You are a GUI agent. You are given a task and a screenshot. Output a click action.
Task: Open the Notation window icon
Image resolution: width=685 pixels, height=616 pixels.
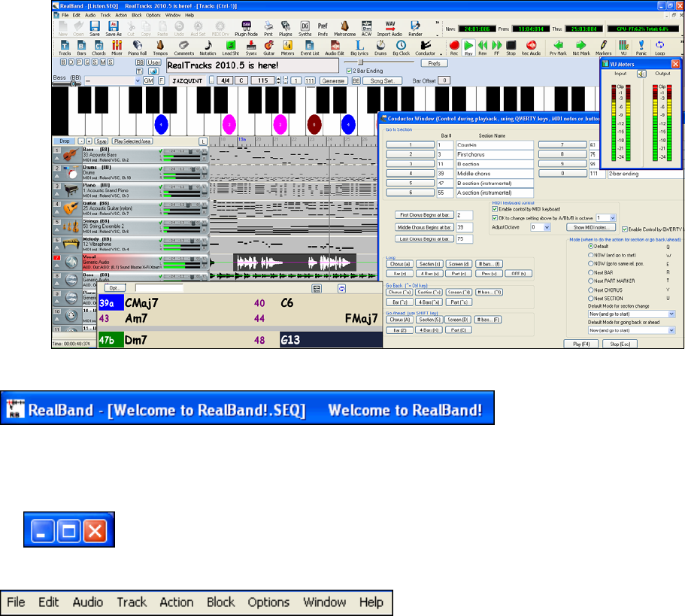click(208, 47)
